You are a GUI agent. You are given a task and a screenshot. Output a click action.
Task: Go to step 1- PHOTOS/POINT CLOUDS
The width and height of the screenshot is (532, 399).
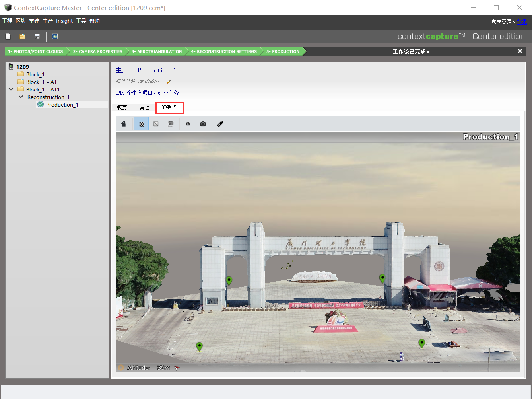click(35, 51)
